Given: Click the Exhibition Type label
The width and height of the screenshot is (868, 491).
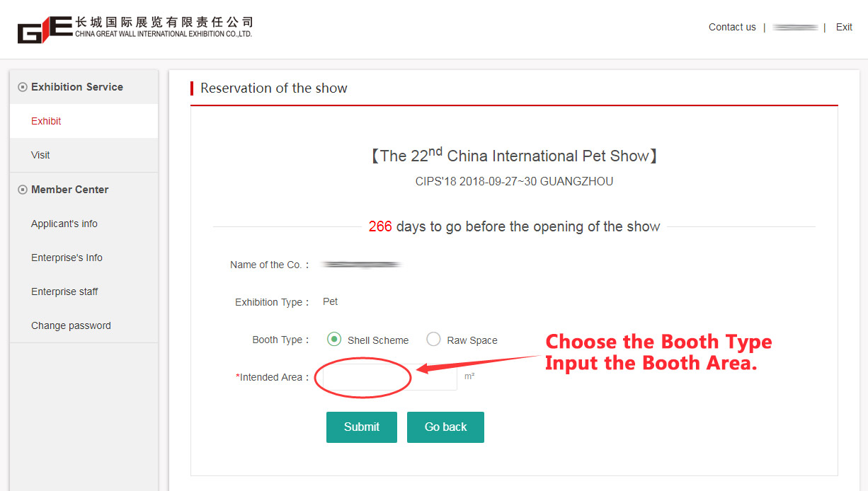Looking at the screenshot, I should [273, 302].
